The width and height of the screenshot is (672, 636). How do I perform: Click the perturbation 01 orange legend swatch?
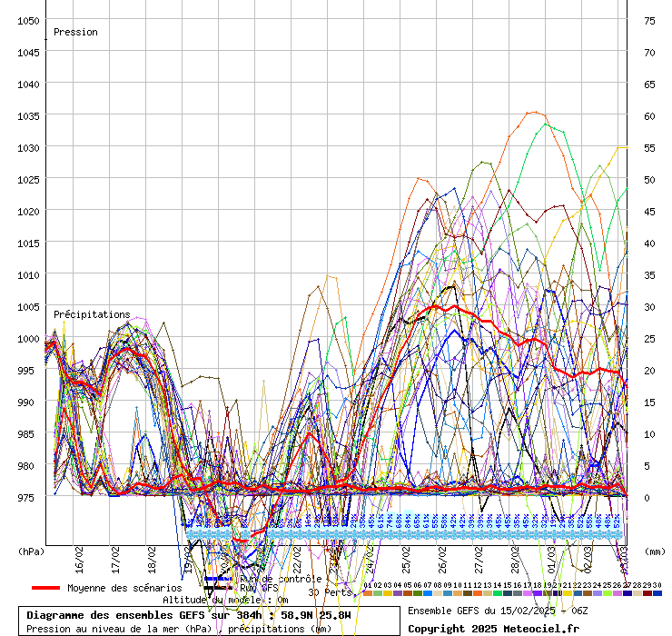tap(368, 593)
